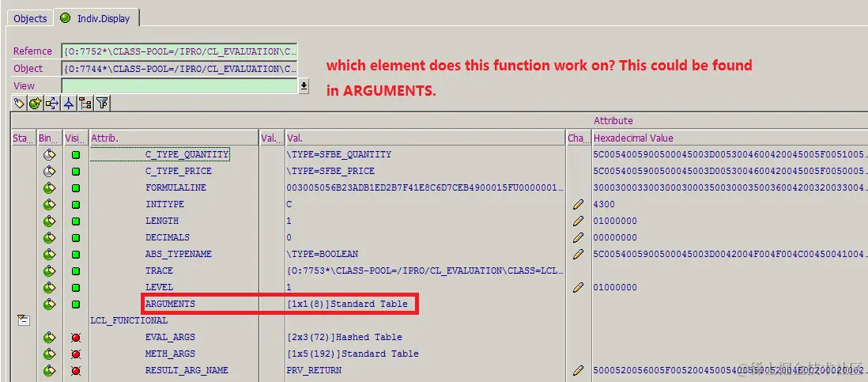Click the Object input field
868x382 pixels.
click(179, 69)
